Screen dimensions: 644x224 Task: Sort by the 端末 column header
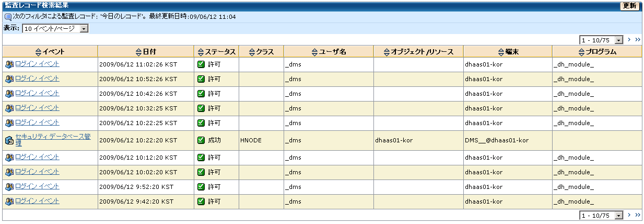[508, 51]
